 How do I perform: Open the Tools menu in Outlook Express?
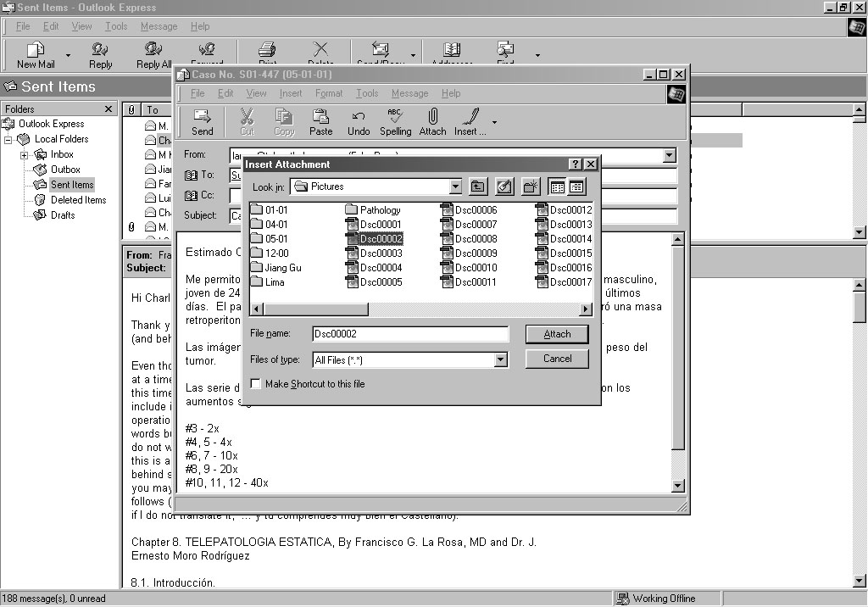tap(116, 26)
